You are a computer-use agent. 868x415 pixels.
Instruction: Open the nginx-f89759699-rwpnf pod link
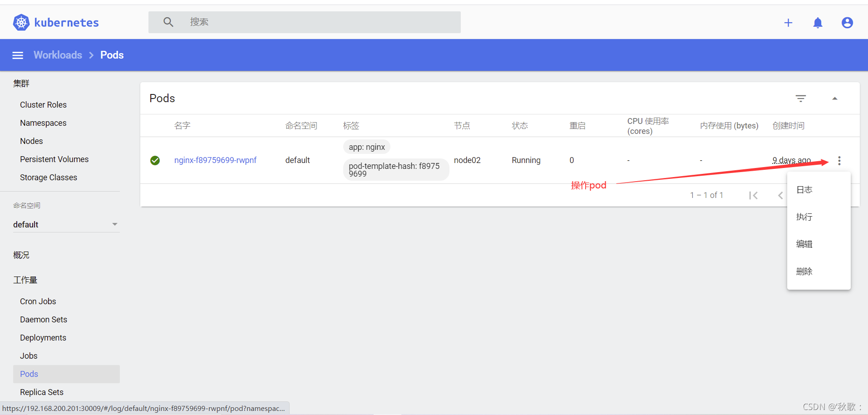click(215, 160)
